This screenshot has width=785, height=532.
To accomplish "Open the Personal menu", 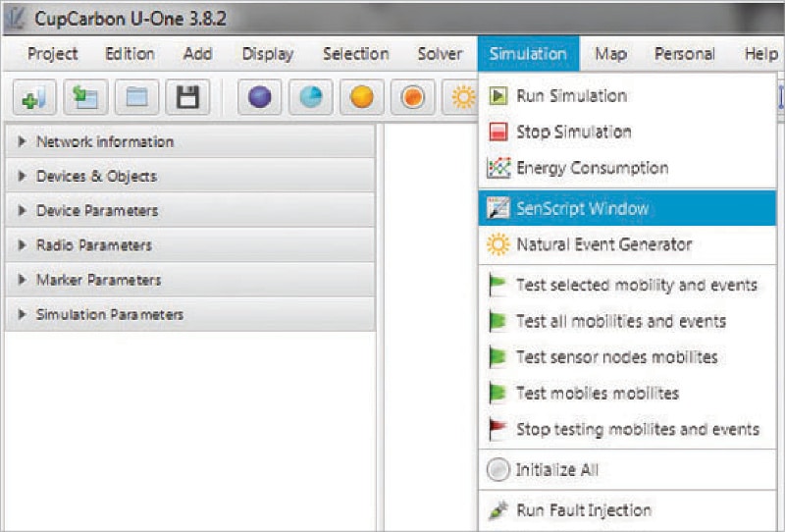I will [x=684, y=54].
